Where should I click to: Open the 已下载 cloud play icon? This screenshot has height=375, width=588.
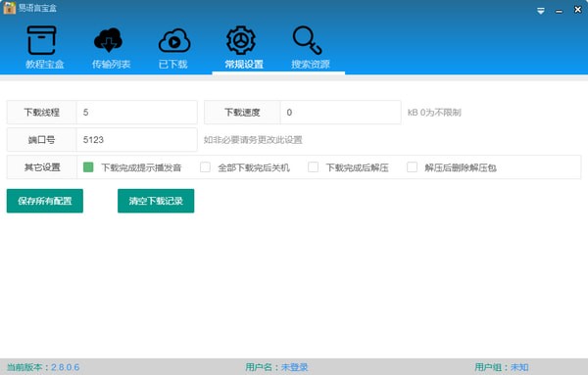pyautogui.click(x=174, y=40)
